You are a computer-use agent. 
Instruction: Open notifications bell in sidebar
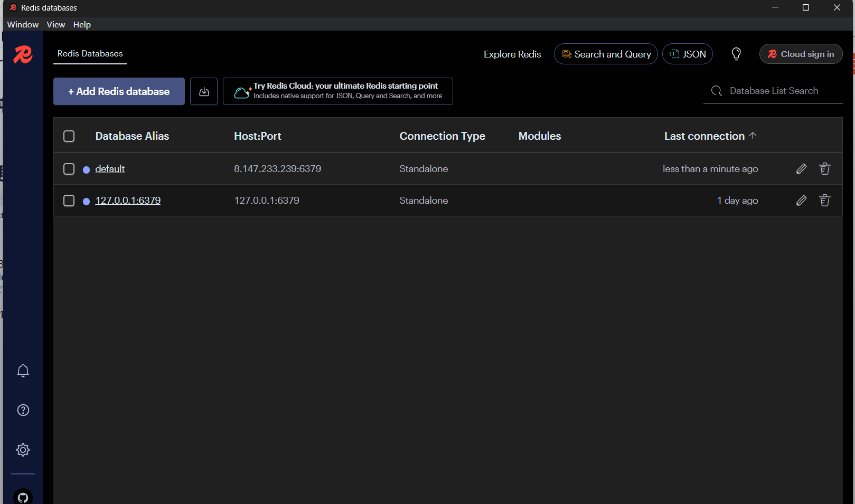click(x=23, y=370)
